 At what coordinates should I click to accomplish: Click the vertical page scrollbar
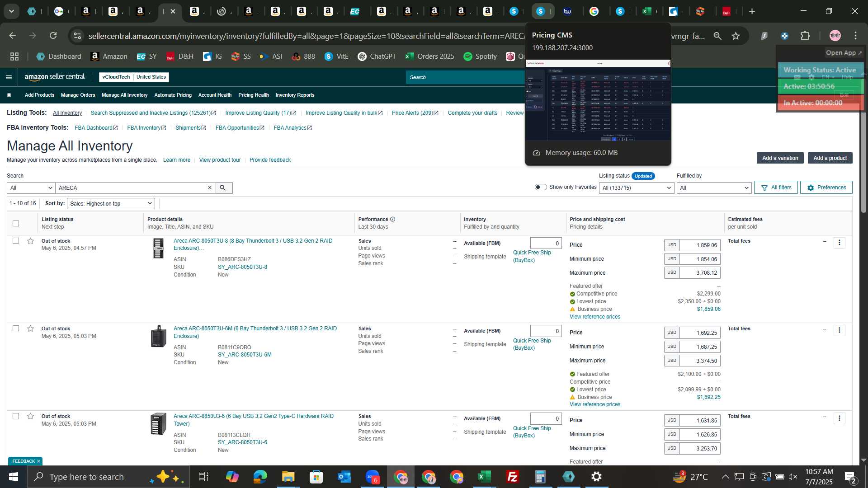[863, 163]
